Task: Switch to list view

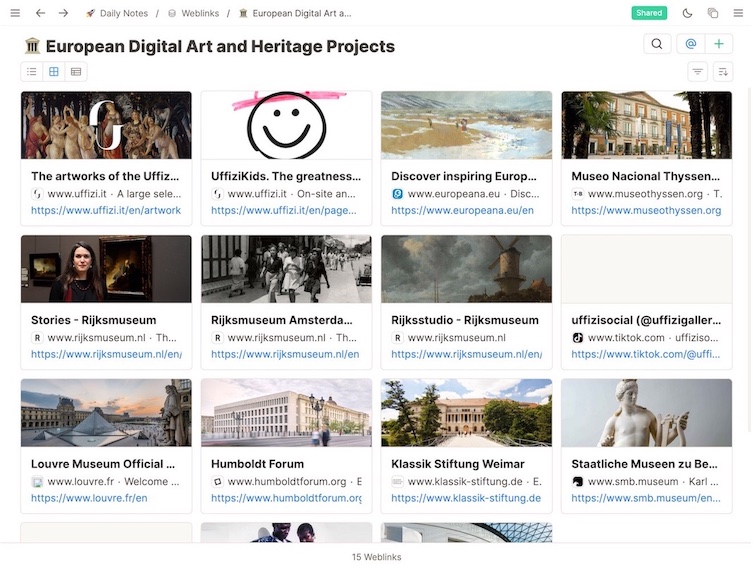Action: (x=32, y=72)
